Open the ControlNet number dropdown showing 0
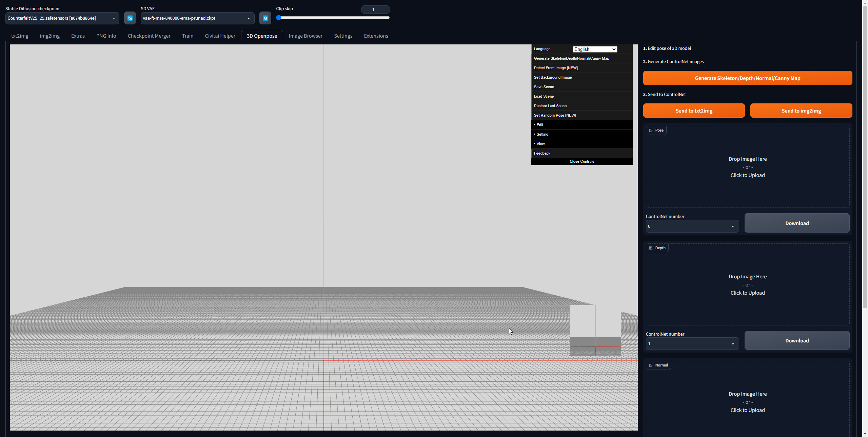Screen dimensions: 868x437 click(692, 226)
